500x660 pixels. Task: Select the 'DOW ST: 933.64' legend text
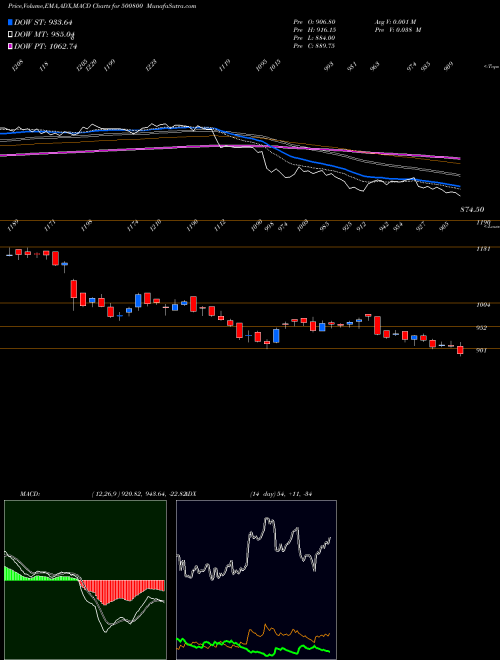click(45, 22)
